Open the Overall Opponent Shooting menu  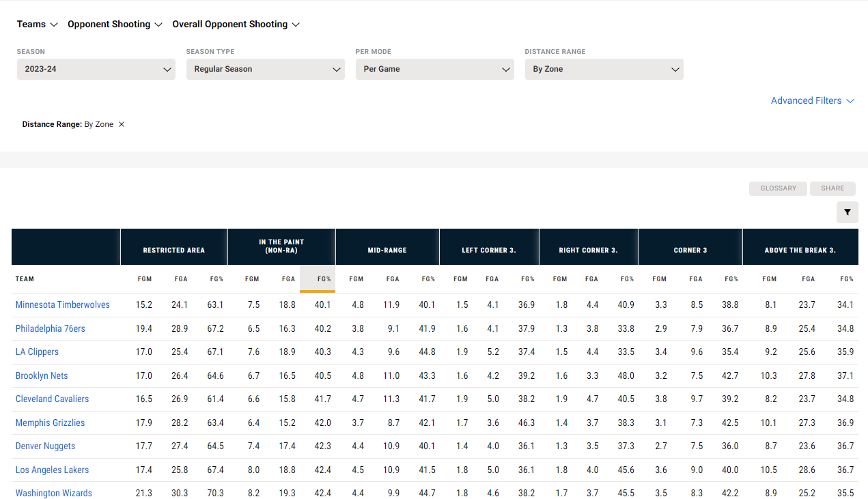(236, 24)
